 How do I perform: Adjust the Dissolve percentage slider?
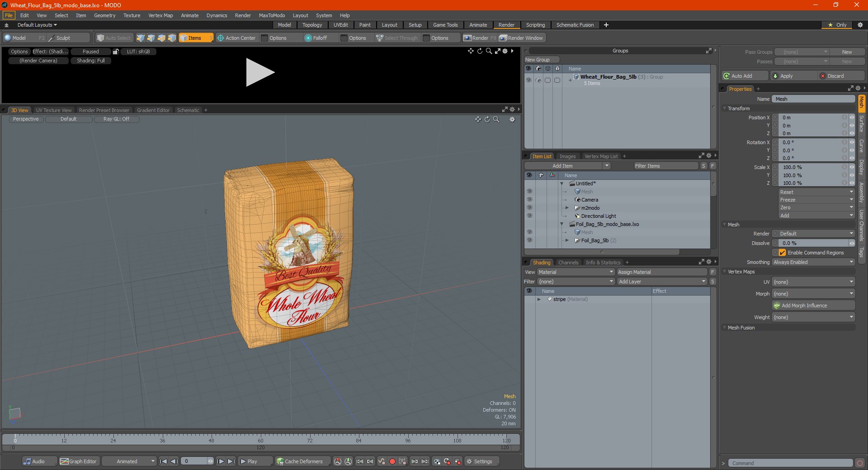[x=814, y=243]
